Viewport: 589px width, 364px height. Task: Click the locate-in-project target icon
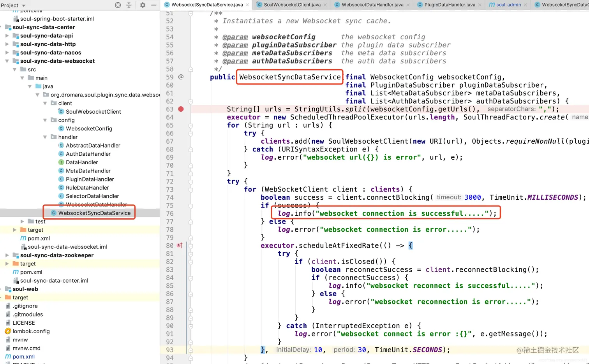tap(118, 5)
